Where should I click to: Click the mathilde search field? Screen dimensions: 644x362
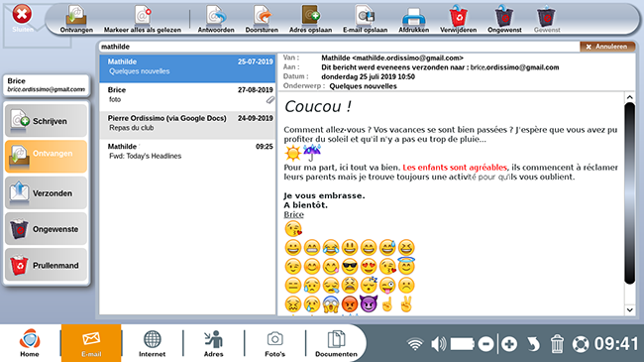[339, 47]
